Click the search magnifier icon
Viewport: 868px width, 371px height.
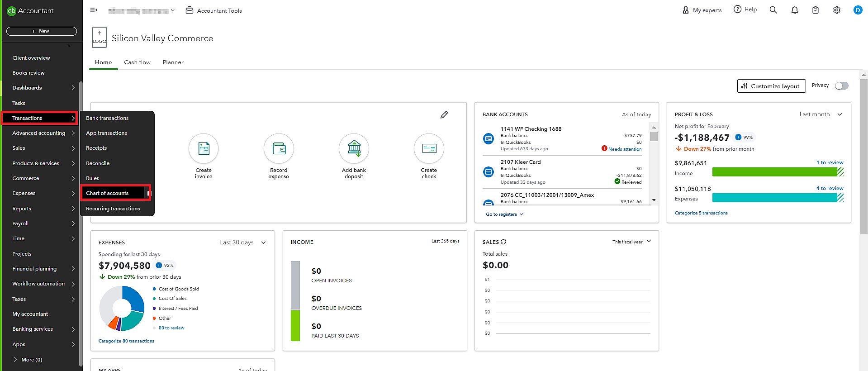(x=773, y=10)
